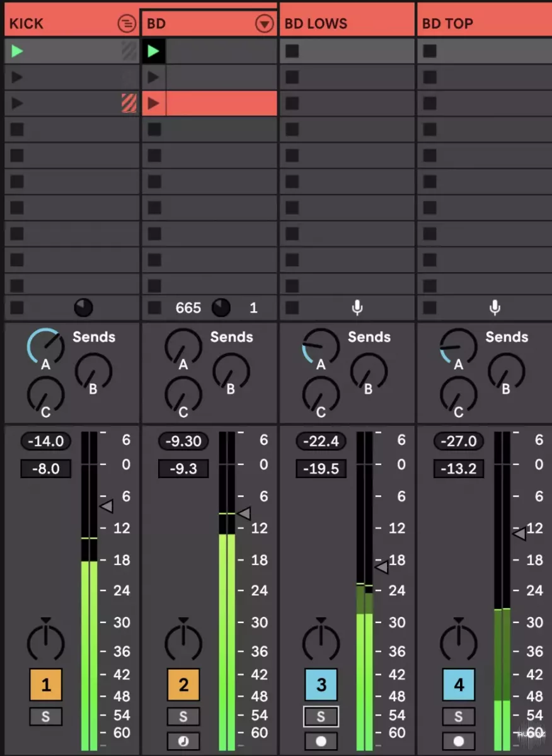Launch the playing clip in BD track
552x756 pixels.
[153, 51]
